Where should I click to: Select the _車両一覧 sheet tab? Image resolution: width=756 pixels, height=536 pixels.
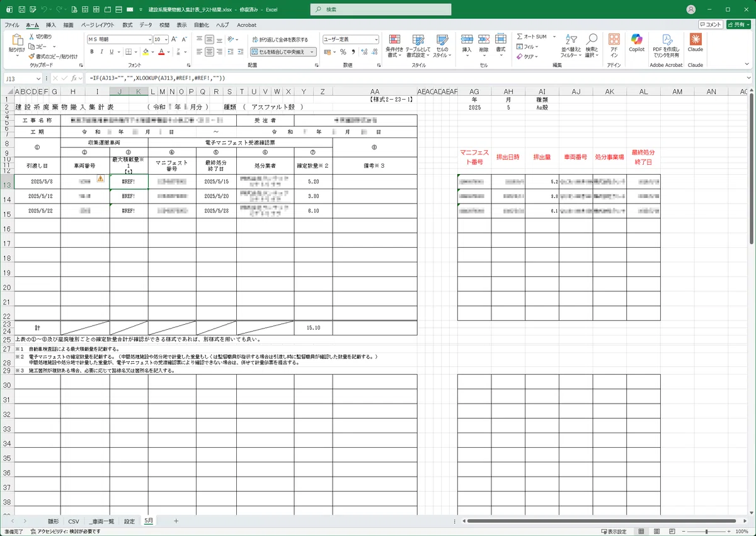pos(101,521)
